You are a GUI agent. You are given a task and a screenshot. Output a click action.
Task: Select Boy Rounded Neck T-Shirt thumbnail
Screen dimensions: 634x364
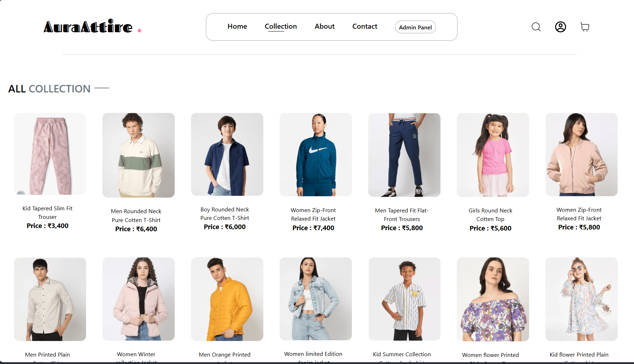point(227,154)
